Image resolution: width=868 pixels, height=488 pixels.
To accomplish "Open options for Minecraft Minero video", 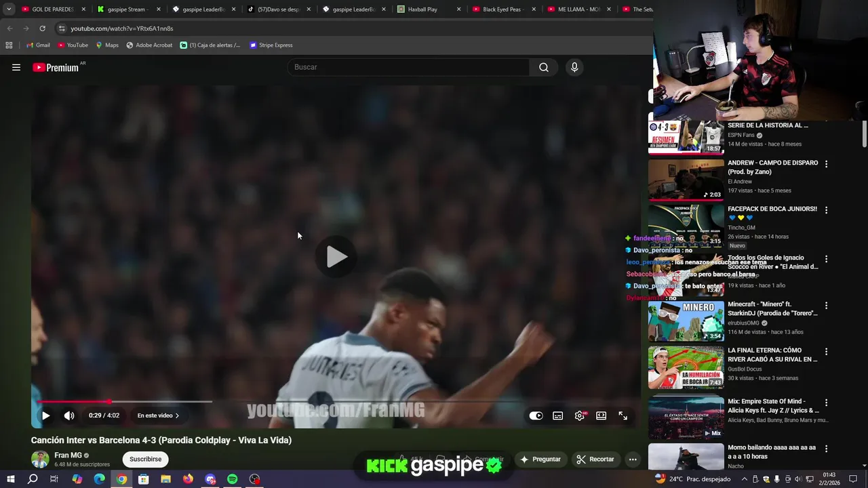I will (826, 306).
